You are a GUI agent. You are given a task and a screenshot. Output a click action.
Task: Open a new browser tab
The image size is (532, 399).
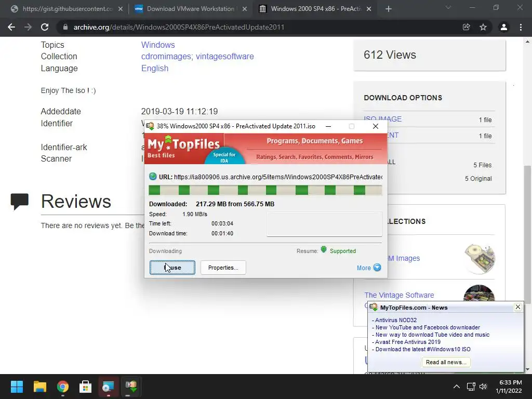(x=389, y=9)
